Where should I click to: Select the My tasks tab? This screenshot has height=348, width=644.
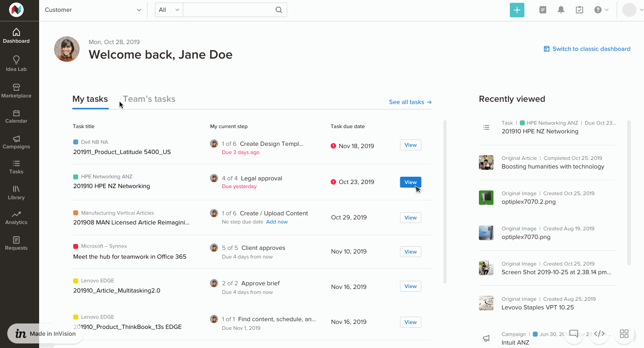pyautogui.click(x=90, y=99)
